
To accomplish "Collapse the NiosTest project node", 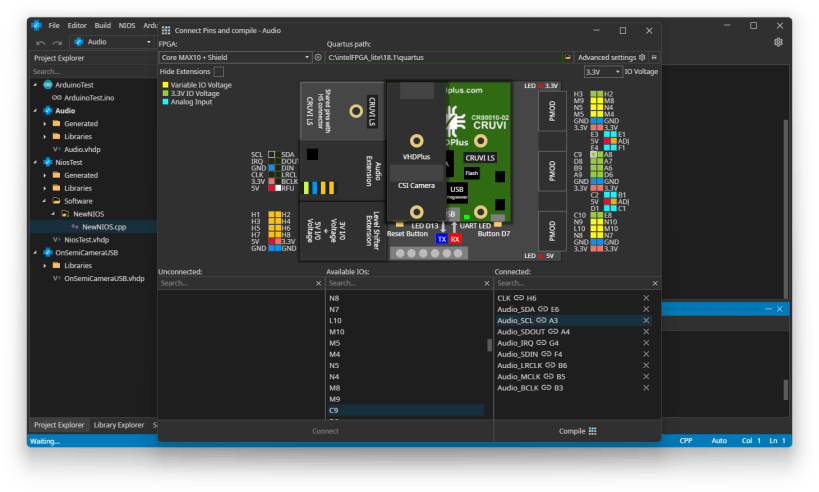I will coord(36,162).
